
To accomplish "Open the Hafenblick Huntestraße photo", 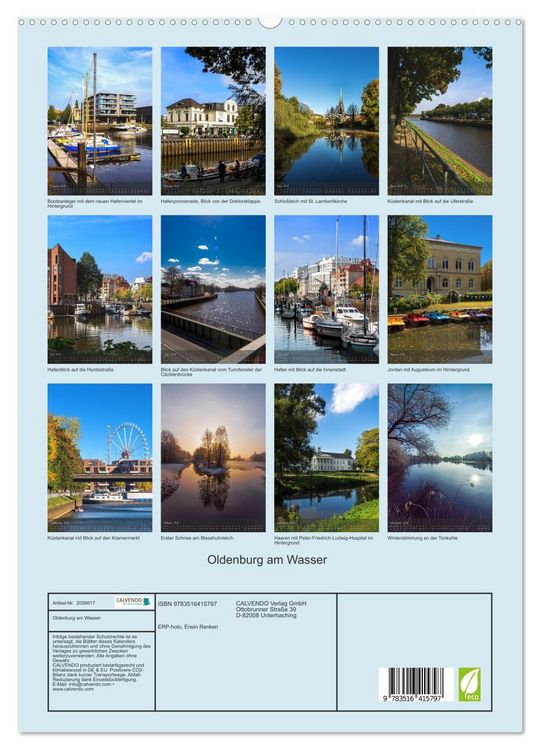I will click(x=100, y=289).
